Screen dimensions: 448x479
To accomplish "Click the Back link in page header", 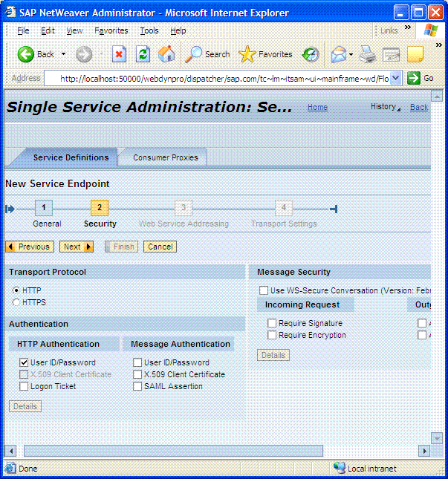I will pyautogui.click(x=419, y=107).
